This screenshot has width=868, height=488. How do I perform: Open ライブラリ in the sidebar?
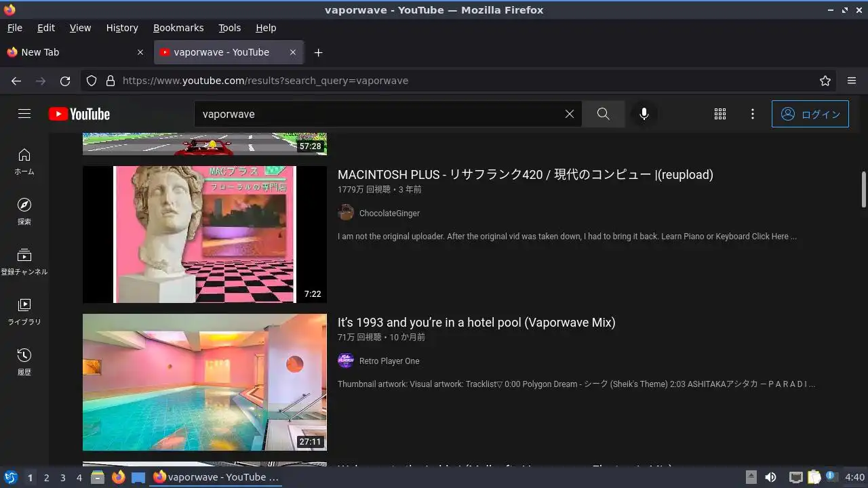[24, 312]
